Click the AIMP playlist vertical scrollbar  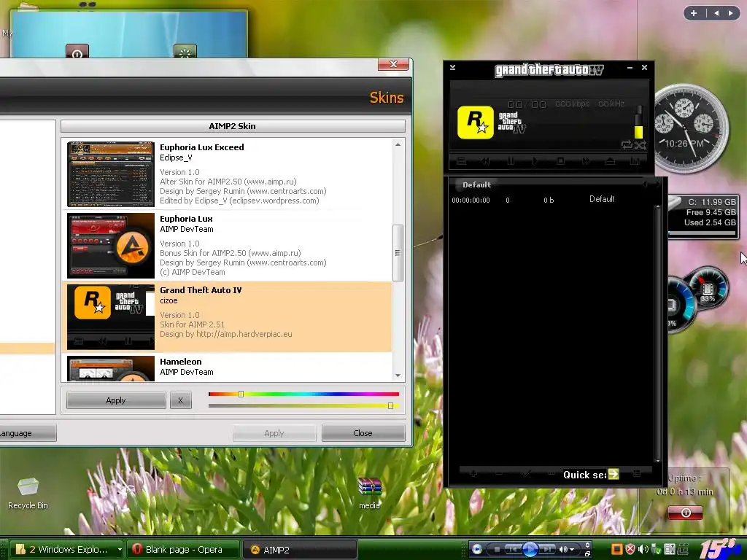(658, 333)
